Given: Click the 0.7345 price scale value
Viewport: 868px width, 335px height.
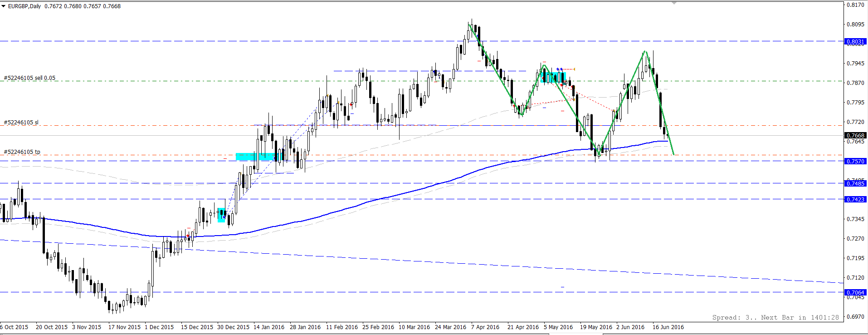Looking at the screenshot, I should pos(855,219).
